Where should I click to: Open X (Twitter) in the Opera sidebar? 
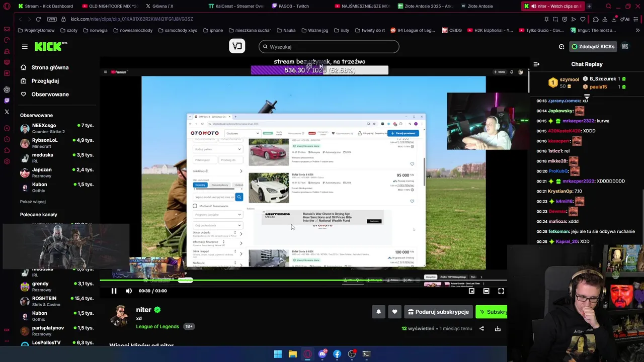pyautogui.click(x=7, y=112)
